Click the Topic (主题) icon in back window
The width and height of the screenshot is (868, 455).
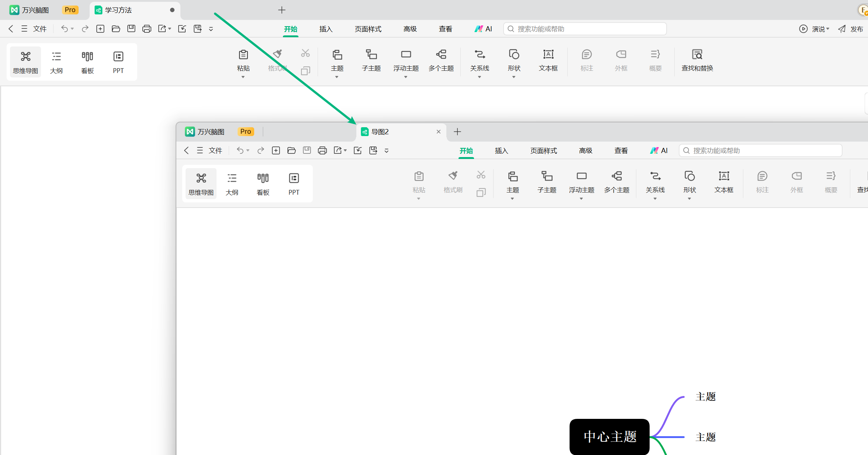coord(337,55)
